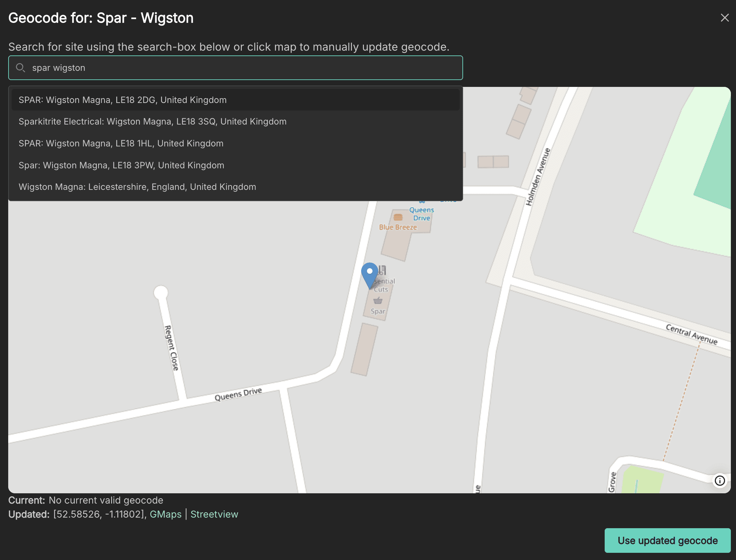The height and width of the screenshot is (560, 736).
Task: Click the Queens Drive bus stop label
Action: (x=422, y=214)
